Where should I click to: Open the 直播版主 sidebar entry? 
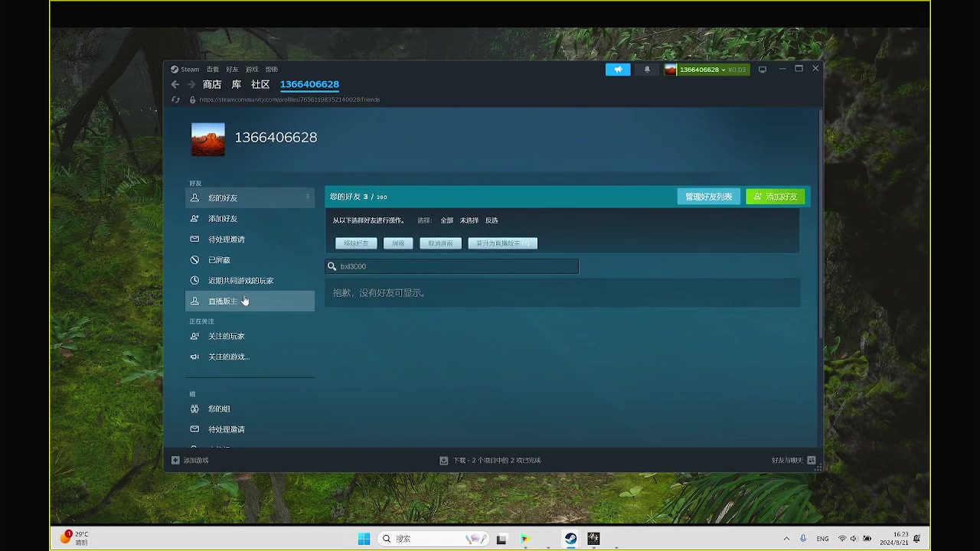(x=250, y=302)
